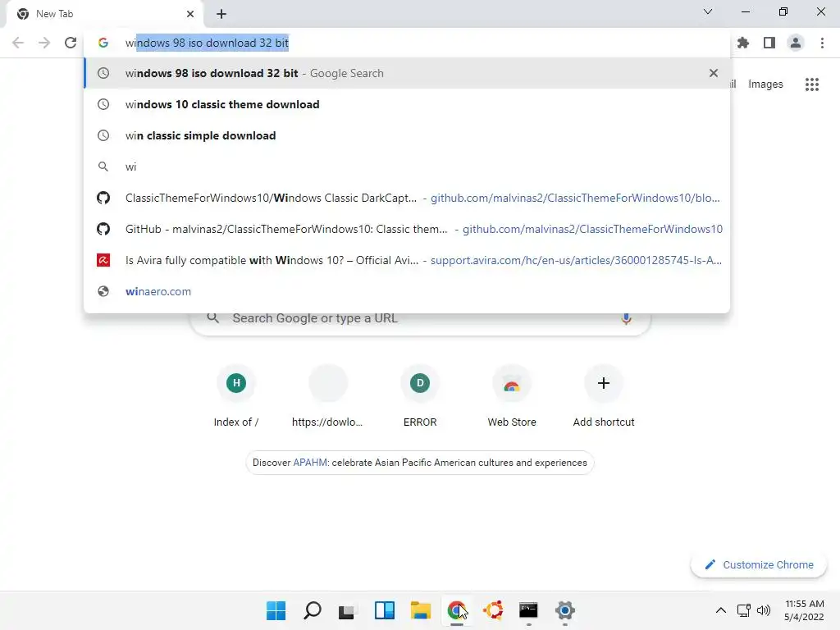Choose the 'wi' search suggestion
Screen dimensions: 840x630
click(x=407, y=167)
